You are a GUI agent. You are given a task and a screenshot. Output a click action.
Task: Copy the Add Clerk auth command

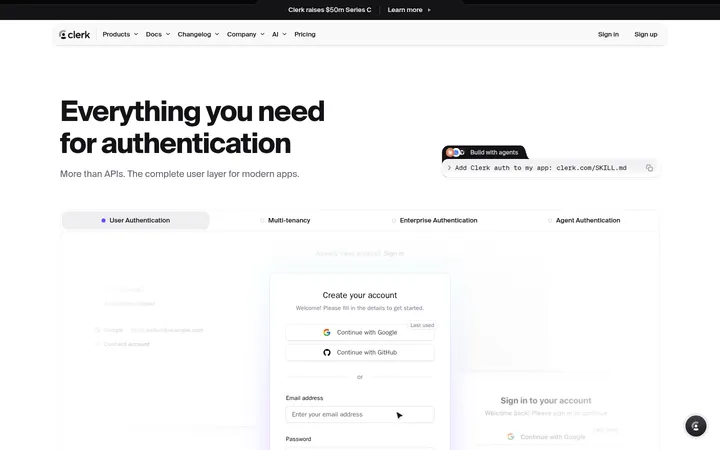pyautogui.click(x=649, y=168)
